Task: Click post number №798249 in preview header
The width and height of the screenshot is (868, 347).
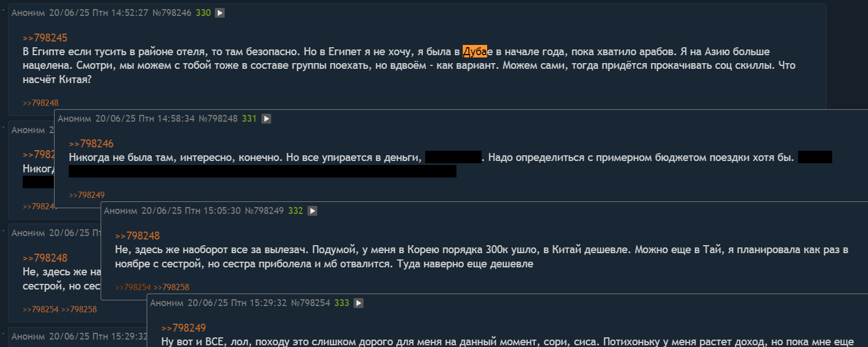Action: point(264,210)
